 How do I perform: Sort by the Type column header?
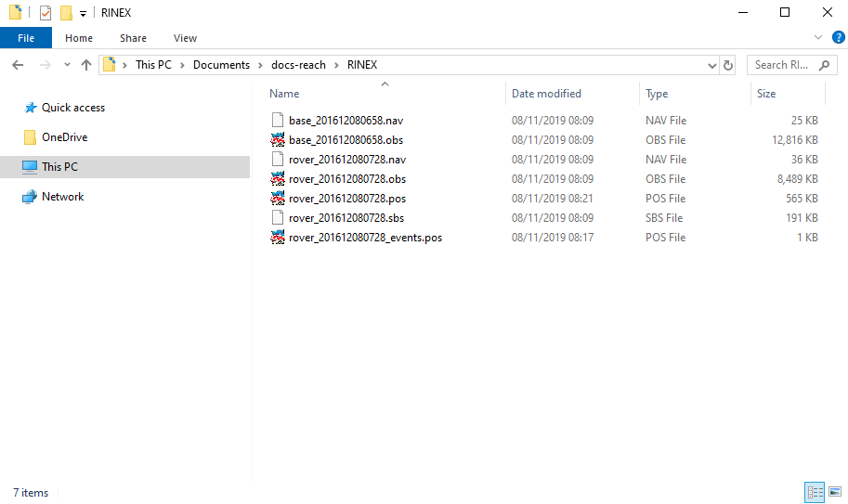(x=657, y=94)
